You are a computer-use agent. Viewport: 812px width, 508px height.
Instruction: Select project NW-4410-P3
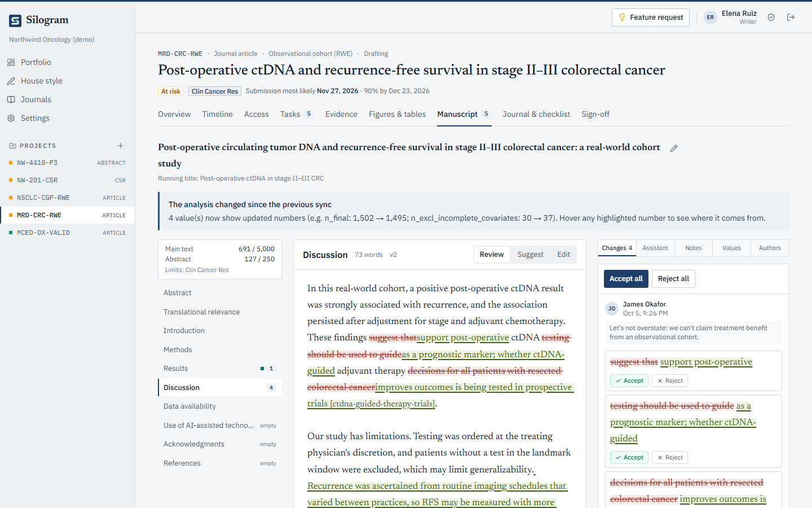67,163
